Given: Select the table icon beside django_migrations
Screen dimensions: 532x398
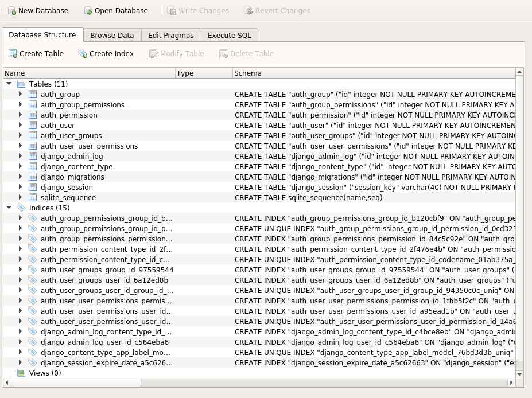Looking at the screenshot, I should (33, 177).
